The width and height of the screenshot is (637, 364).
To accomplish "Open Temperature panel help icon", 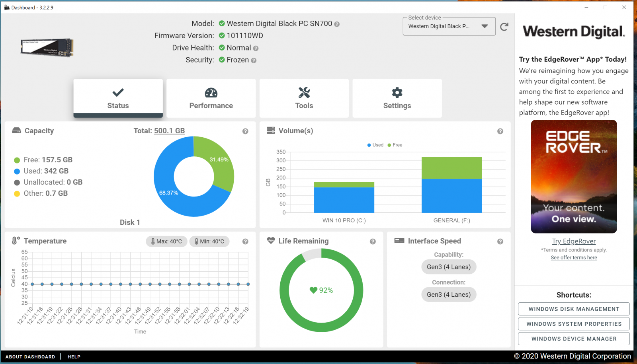I will pos(245,241).
